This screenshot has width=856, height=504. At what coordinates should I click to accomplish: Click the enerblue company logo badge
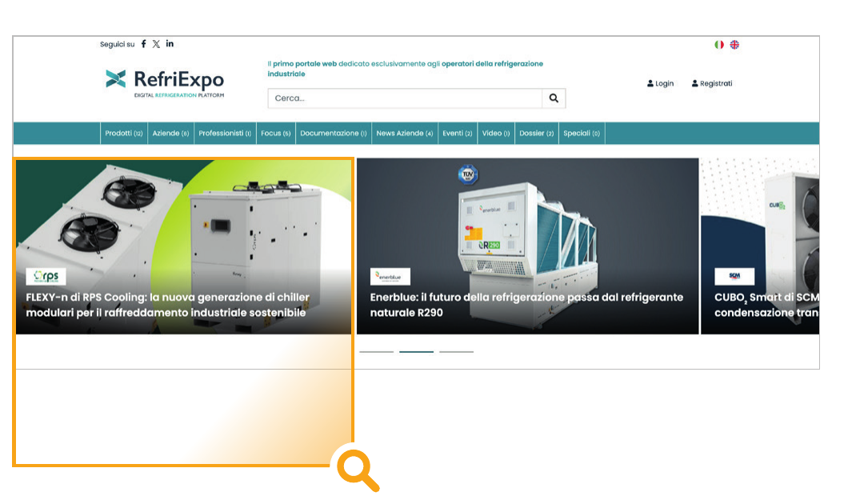click(390, 276)
